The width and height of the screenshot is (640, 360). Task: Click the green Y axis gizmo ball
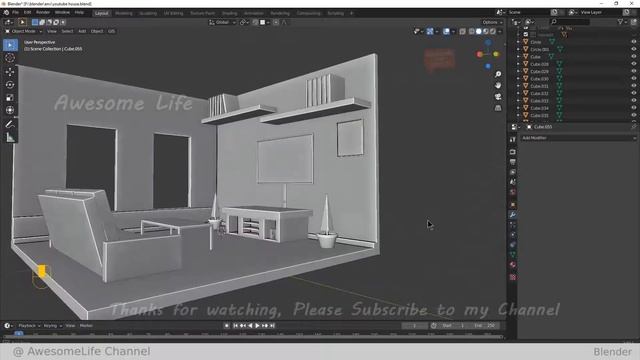[x=496, y=54]
